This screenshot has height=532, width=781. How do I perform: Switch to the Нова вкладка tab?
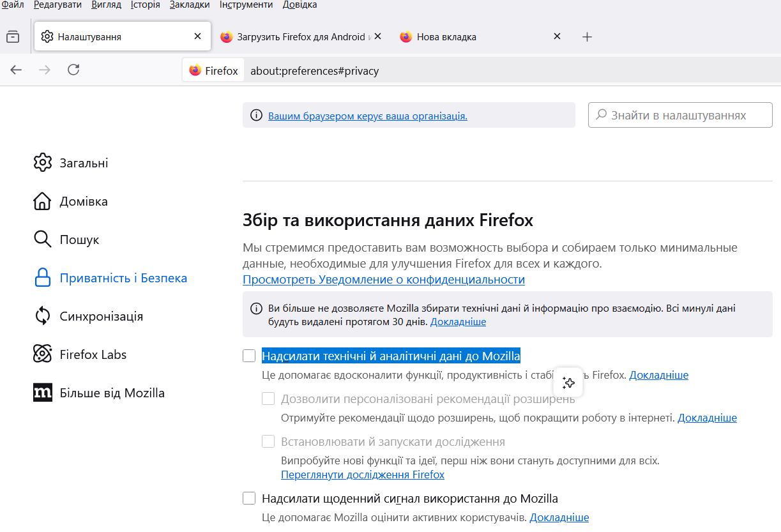pos(480,37)
